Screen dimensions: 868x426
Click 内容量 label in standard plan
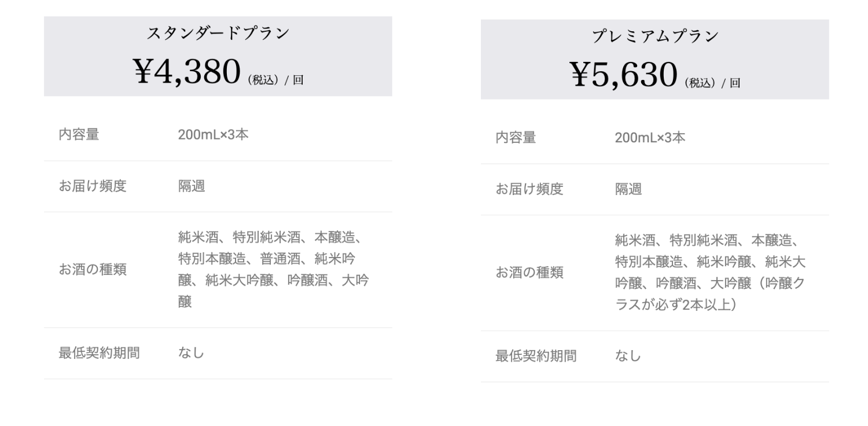(79, 135)
